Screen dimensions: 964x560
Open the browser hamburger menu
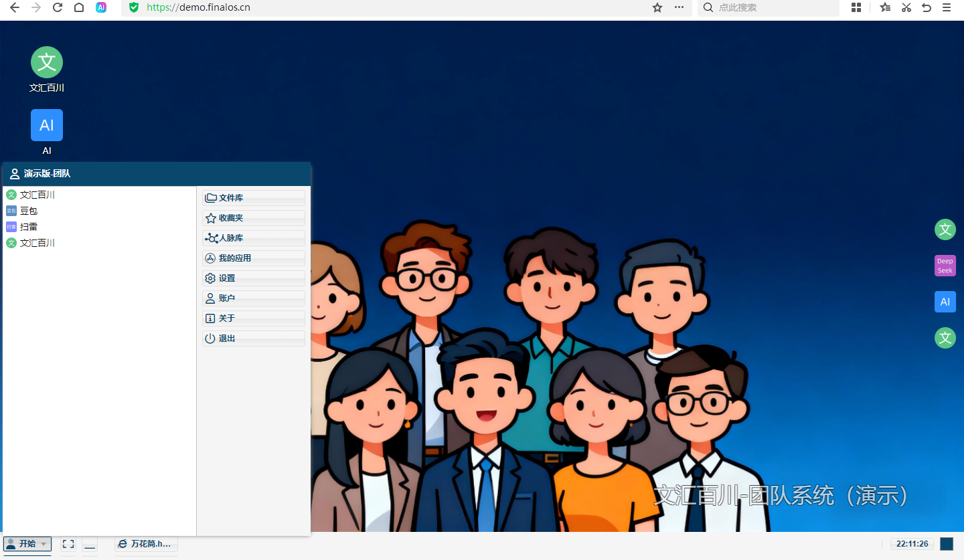pos(947,7)
